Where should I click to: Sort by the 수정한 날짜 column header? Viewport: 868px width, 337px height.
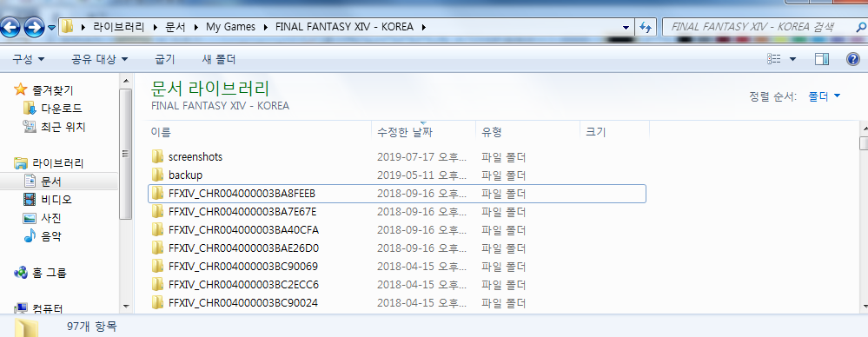[405, 132]
